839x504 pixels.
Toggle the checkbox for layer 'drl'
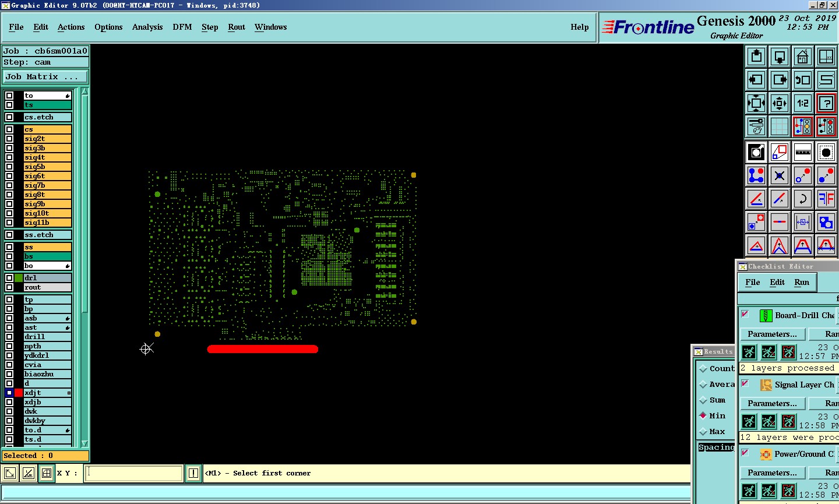pos(9,278)
